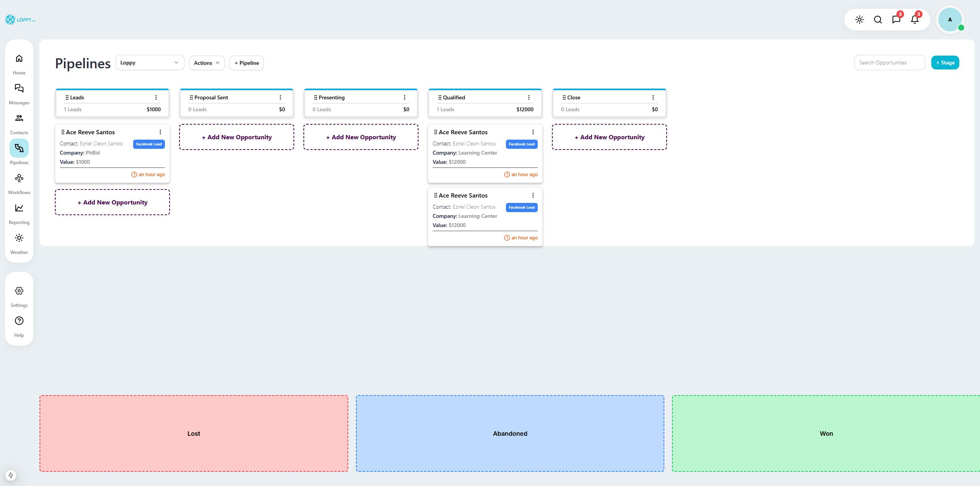Screen dimensions: 980x486
Task: Click the Messages sidebar icon
Action: 19,89
